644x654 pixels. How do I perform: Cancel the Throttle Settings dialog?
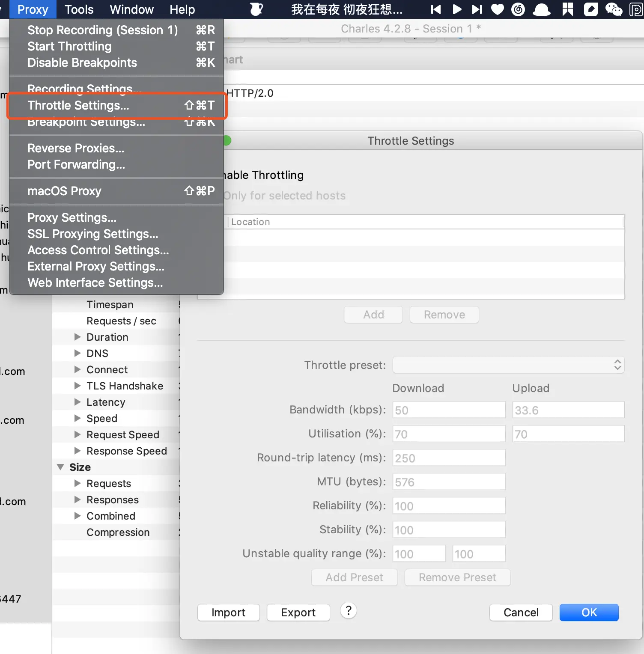click(x=521, y=612)
